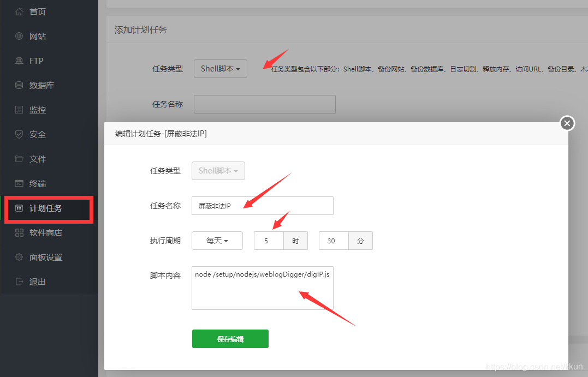The image size is (588, 377).
Task: Click the empty 任务名称 field in background form
Action: coord(264,104)
